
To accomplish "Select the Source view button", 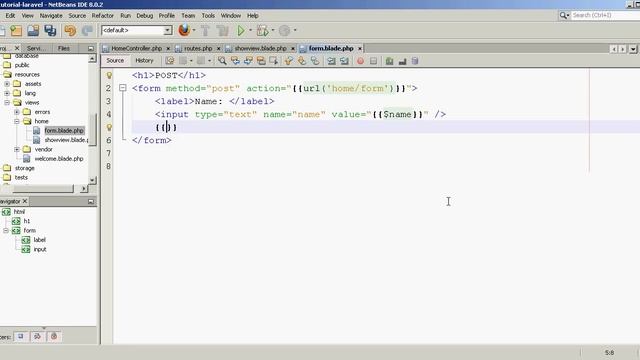I will click(115, 60).
